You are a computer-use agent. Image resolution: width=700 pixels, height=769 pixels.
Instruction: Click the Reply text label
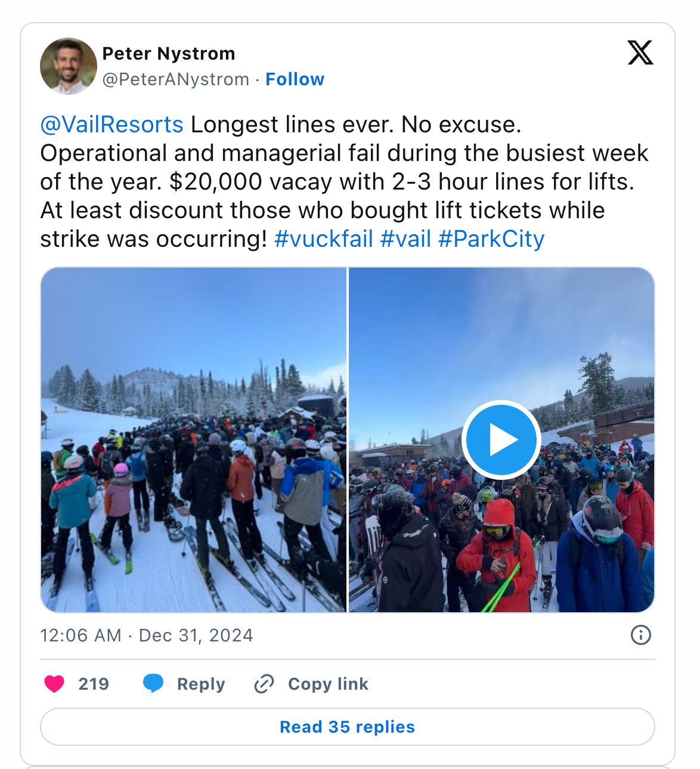(201, 684)
